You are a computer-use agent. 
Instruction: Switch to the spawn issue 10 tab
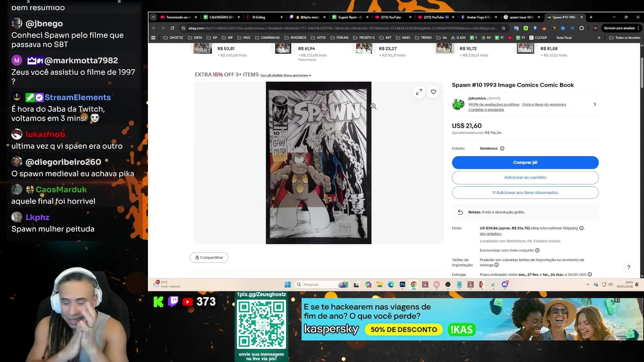point(521,17)
